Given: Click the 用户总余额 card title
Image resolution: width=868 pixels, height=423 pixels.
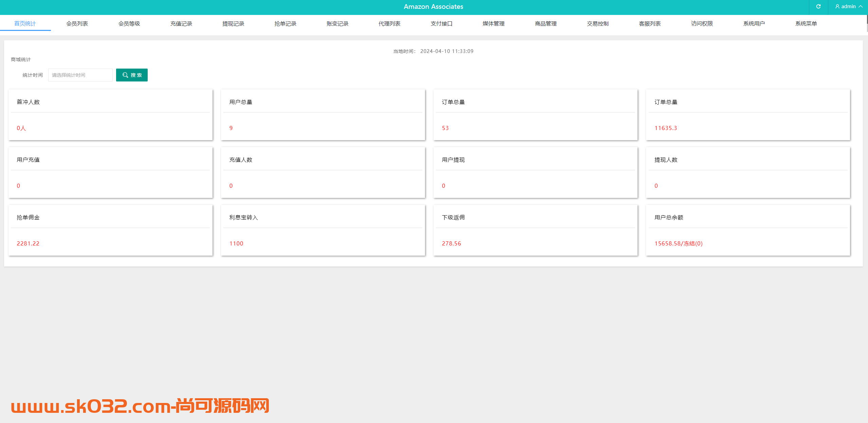Looking at the screenshot, I should click(x=669, y=217).
